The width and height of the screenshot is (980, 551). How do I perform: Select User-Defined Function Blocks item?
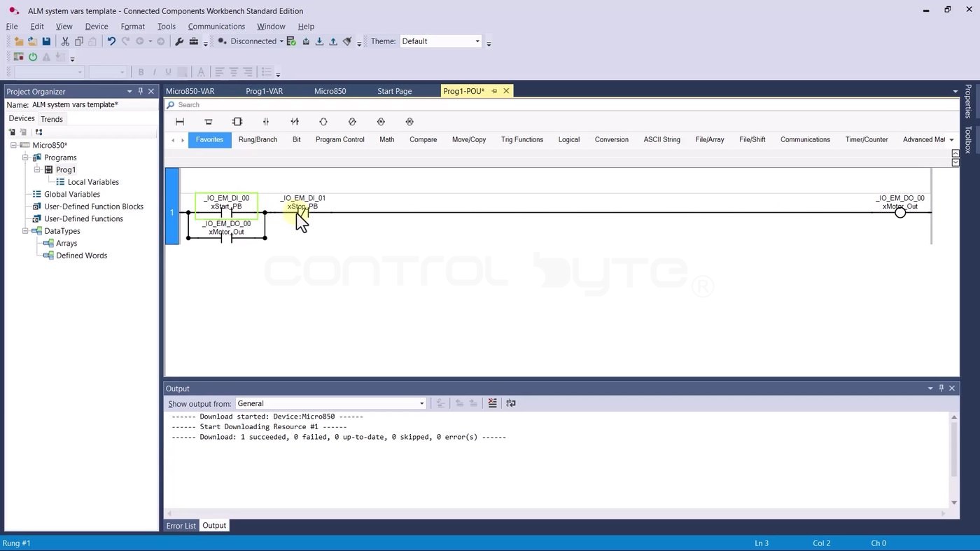94,207
